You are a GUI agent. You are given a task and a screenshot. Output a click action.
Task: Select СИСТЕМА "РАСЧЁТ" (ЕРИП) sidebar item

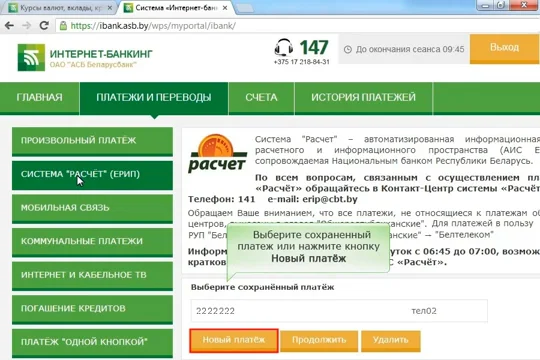point(92,175)
